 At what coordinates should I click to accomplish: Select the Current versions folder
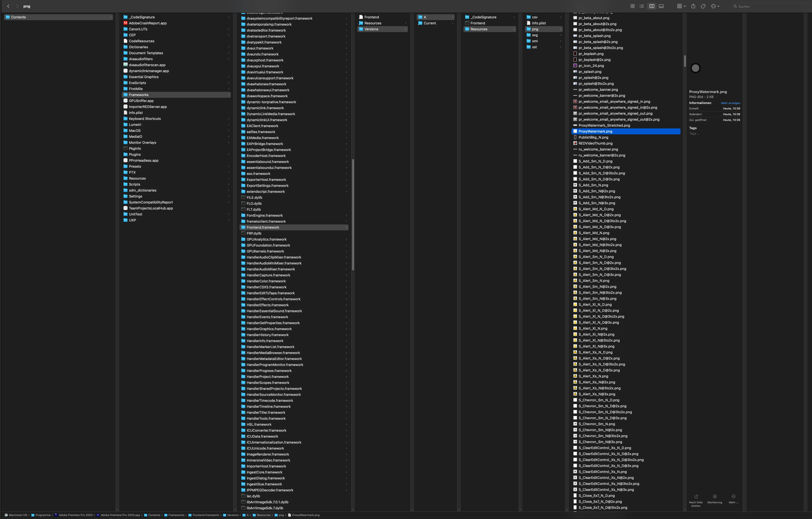click(430, 23)
